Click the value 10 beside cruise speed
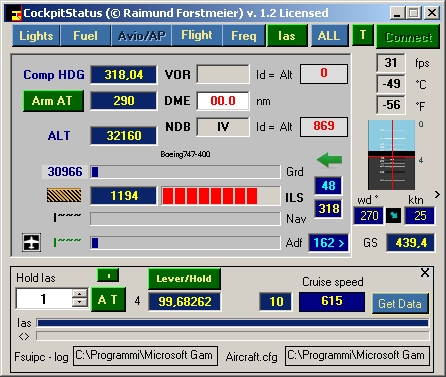 click(x=276, y=302)
